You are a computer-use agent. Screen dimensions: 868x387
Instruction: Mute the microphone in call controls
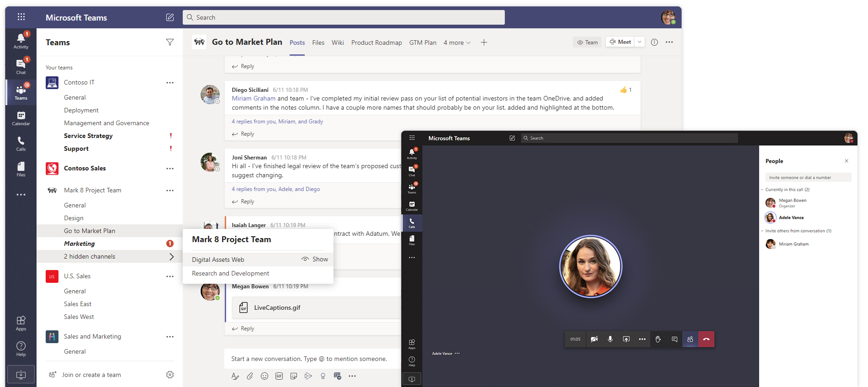[x=610, y=339]
